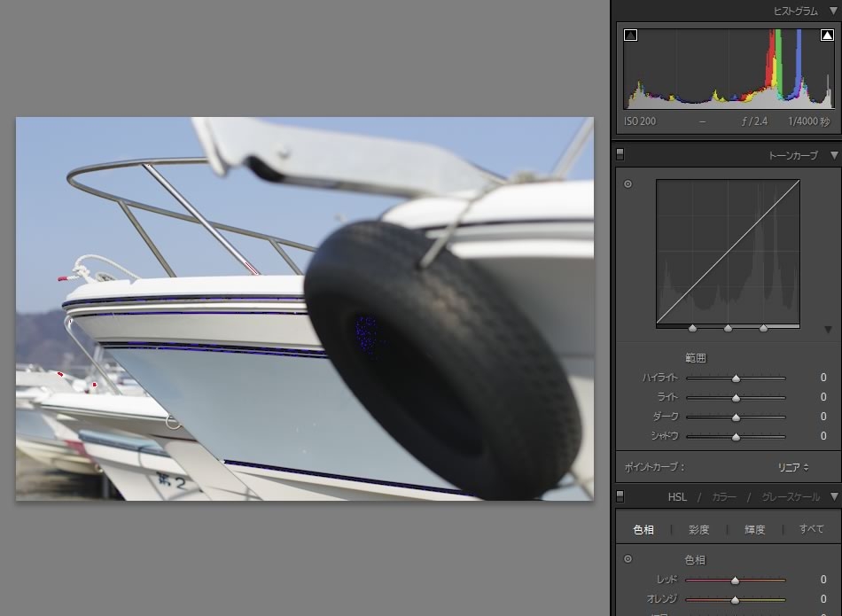The image size is (842, 616).
Task: Adjust the シャドウ slider handle
Action: click(736, 437)
